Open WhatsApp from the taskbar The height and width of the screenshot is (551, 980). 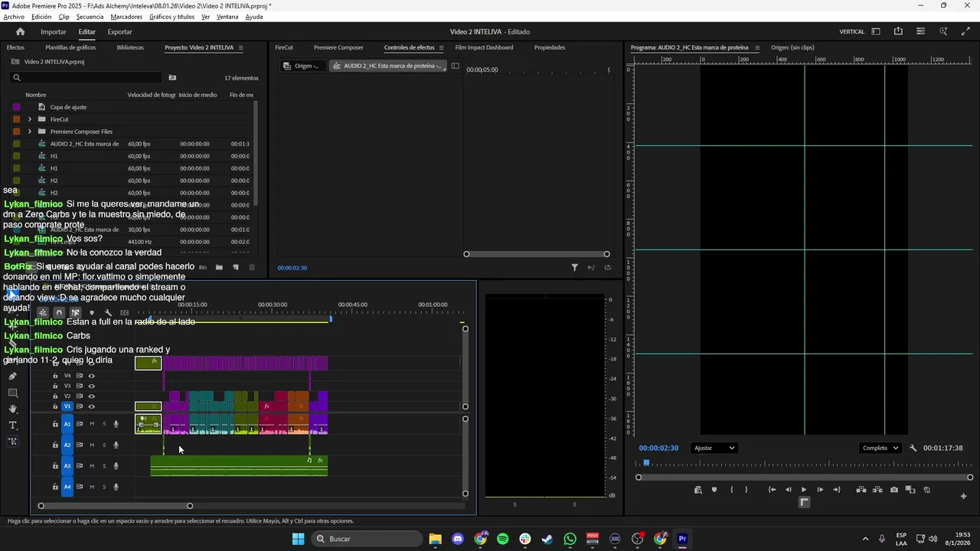[x=570, y=539]
